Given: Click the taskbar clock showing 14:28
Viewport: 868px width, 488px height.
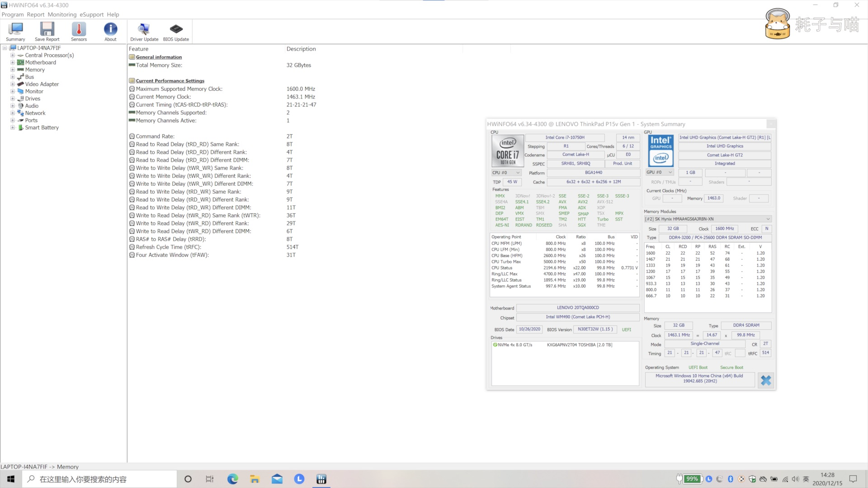Looking at the screenshot, I should coord(827,479).
